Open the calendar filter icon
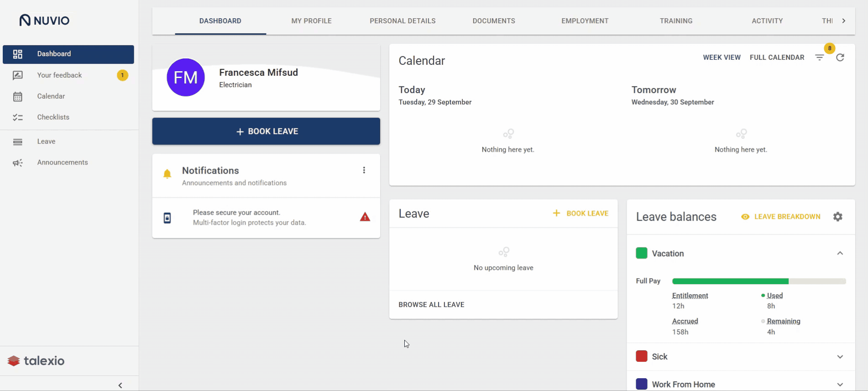The image size is (868, 391). (820, 58)
